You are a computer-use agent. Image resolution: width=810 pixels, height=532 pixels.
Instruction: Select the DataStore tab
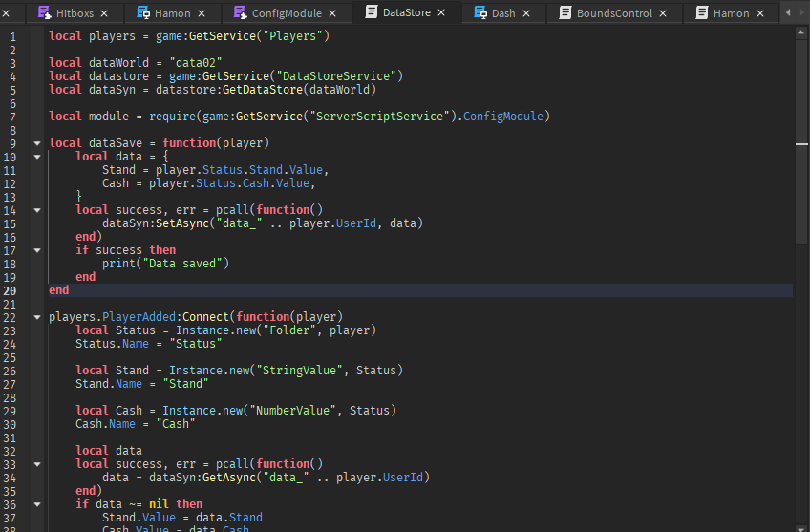407,12
